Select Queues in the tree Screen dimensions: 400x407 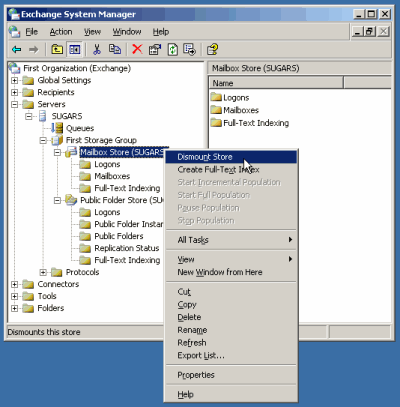pos(80,128)
